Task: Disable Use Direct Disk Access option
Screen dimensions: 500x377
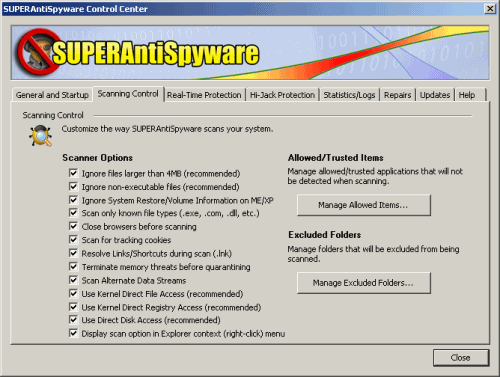Action: tap(73, 320)
